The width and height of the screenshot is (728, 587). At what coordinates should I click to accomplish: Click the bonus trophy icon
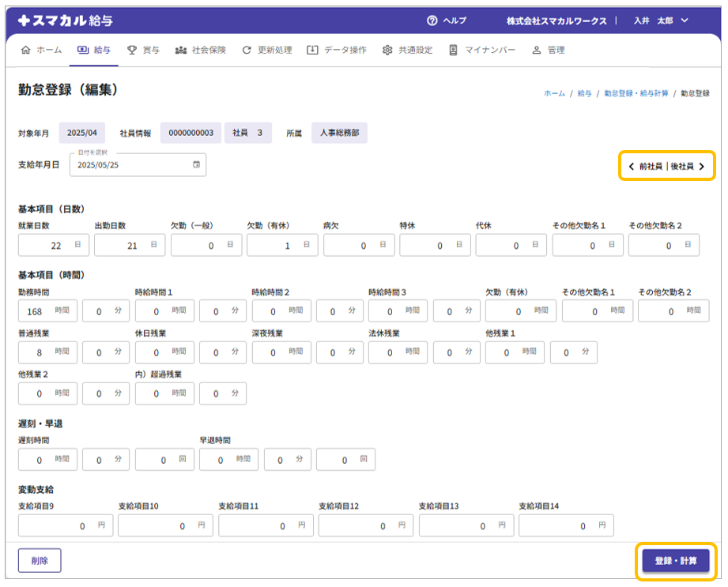132,50
